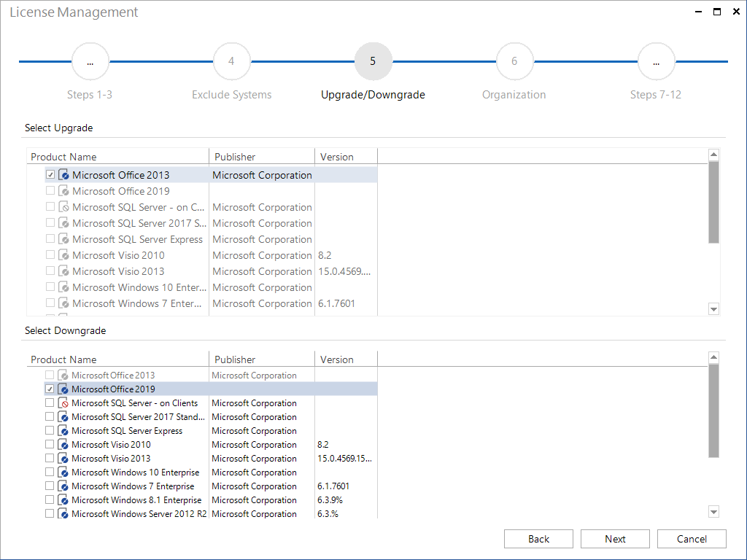Uncheck Microsoft Office 2013 in Select Upgrade

50,175
